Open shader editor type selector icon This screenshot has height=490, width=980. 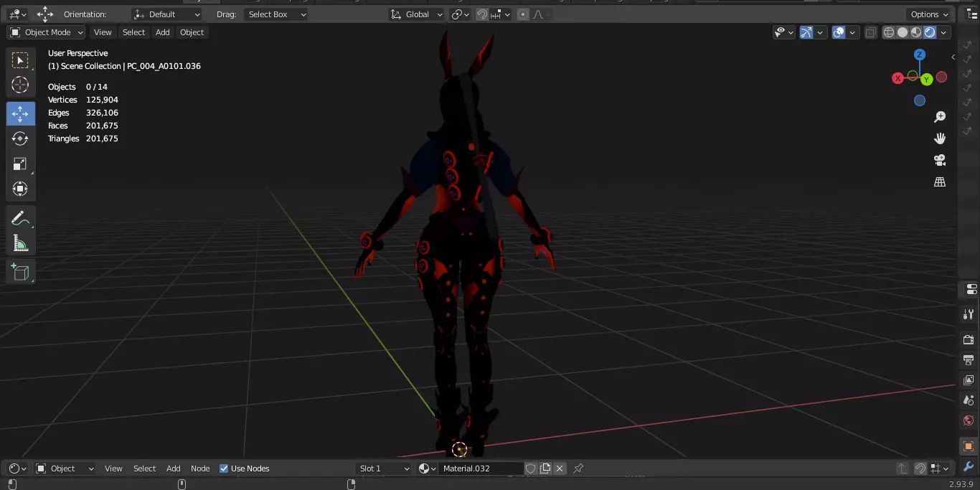coord(17,468)
